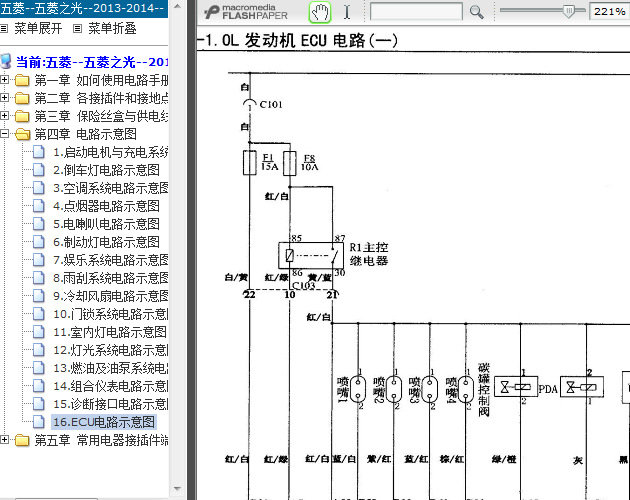This screenshot has height=500, width=630.
Task: Open 15.诊断接口电路示意图
Action: tap(110, 404)
